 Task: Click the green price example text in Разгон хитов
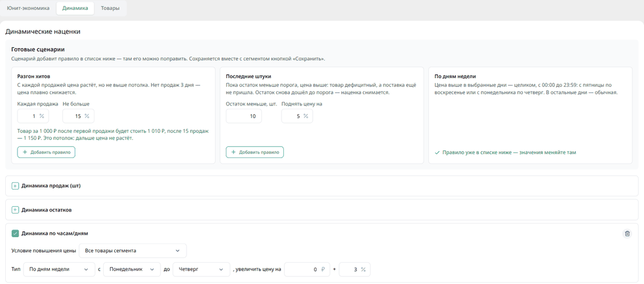coord(113,135)
